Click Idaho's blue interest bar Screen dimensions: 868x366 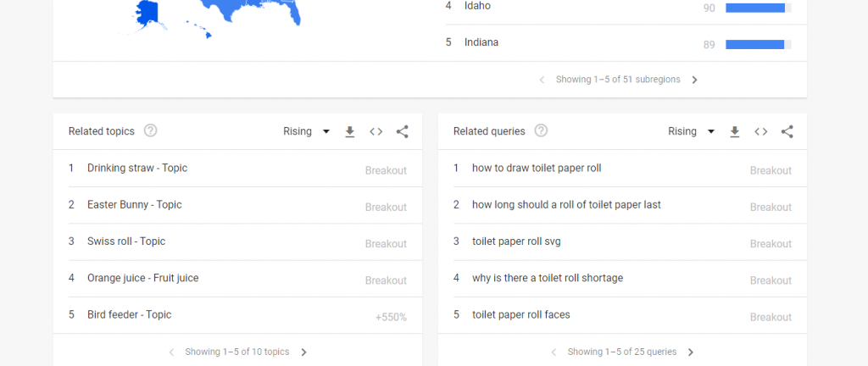click(755, 8)
